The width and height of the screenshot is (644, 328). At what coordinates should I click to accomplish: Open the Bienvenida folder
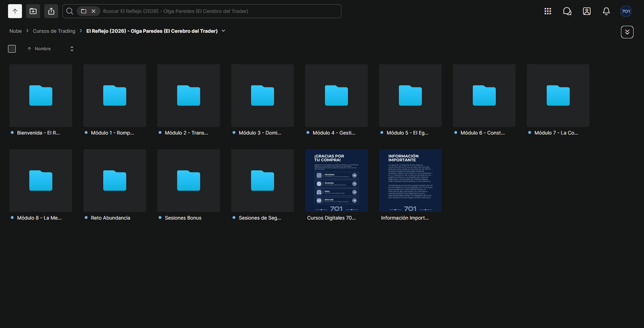(x=41, y=96)
